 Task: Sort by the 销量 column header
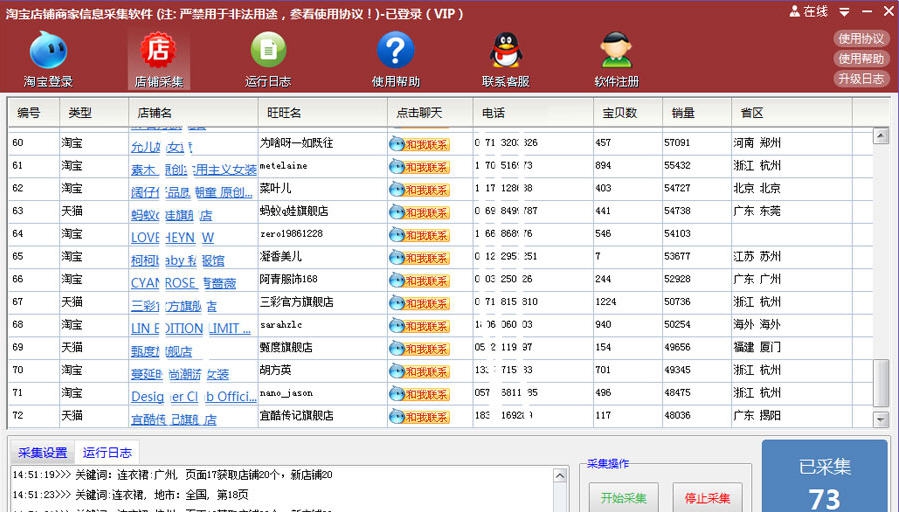[x=697, y=113]
